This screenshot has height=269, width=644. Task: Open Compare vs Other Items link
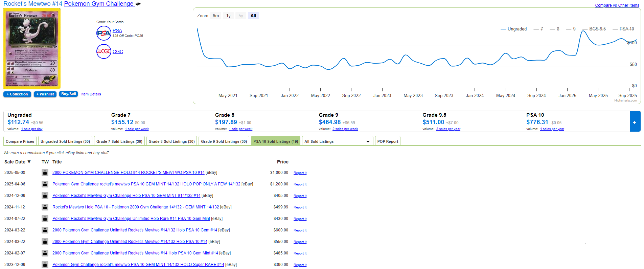click(x=617, y=5)
